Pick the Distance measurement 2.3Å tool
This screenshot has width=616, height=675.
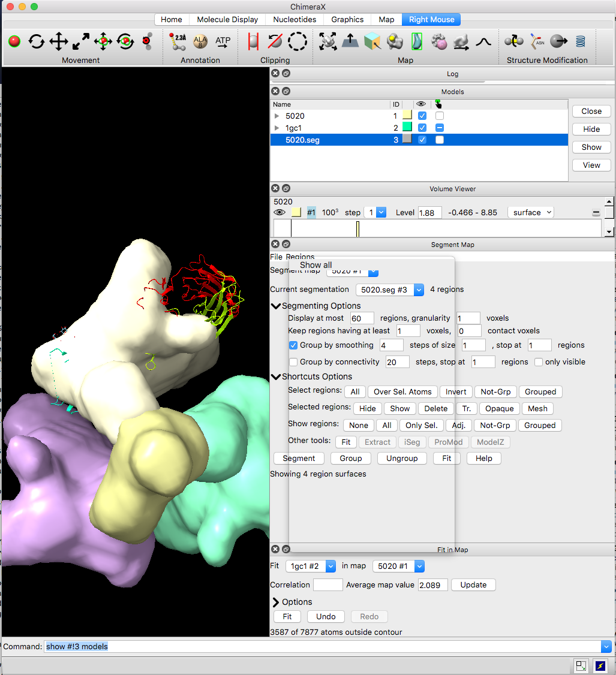(178, 41)
